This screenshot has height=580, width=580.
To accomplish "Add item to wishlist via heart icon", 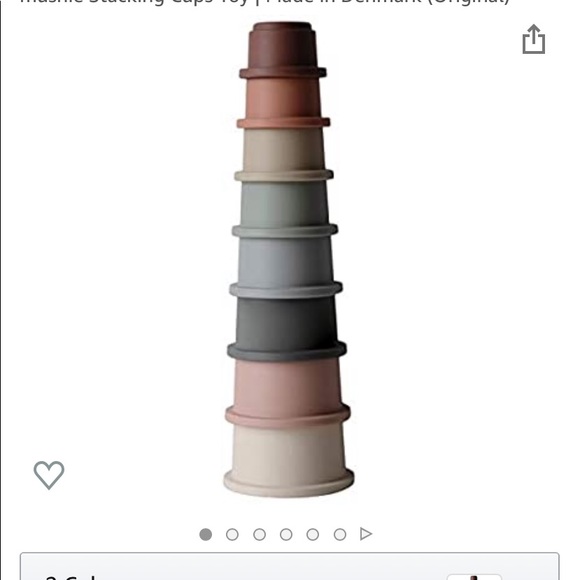I will [49, 475].
